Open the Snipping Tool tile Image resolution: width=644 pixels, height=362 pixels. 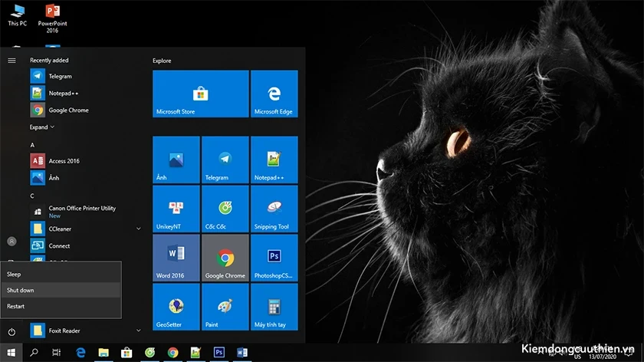(x=274, y=209)
